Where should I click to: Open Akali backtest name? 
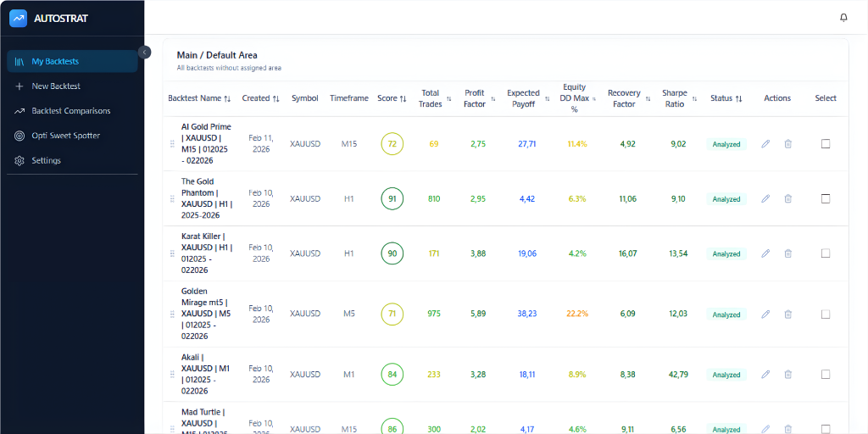[x=203, y=374]
